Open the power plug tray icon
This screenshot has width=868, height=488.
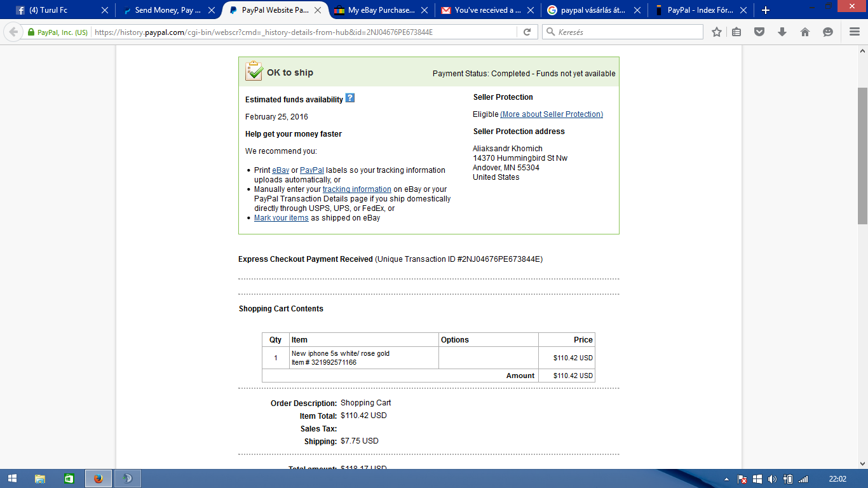(x=788, y=479)
